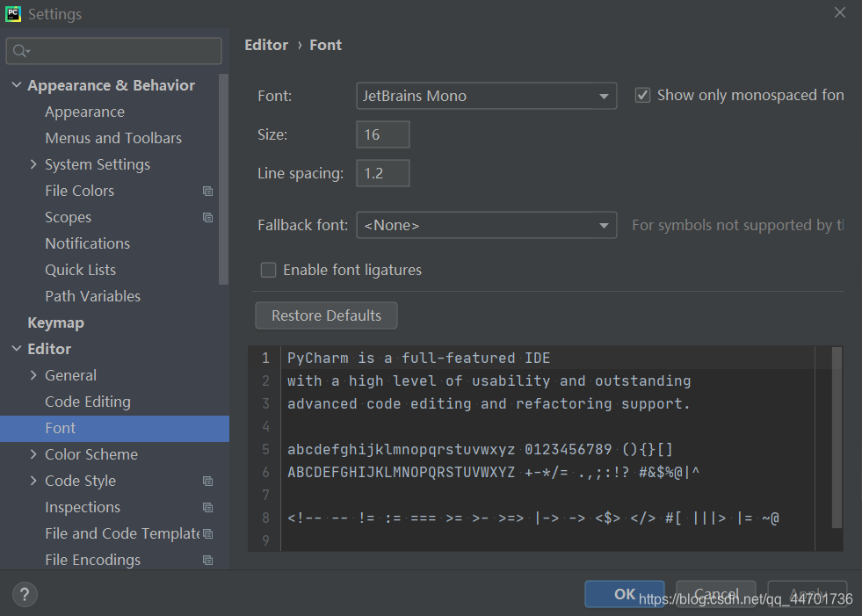
Task: Click the project-level icon beside File Colors
Action: 207,191
